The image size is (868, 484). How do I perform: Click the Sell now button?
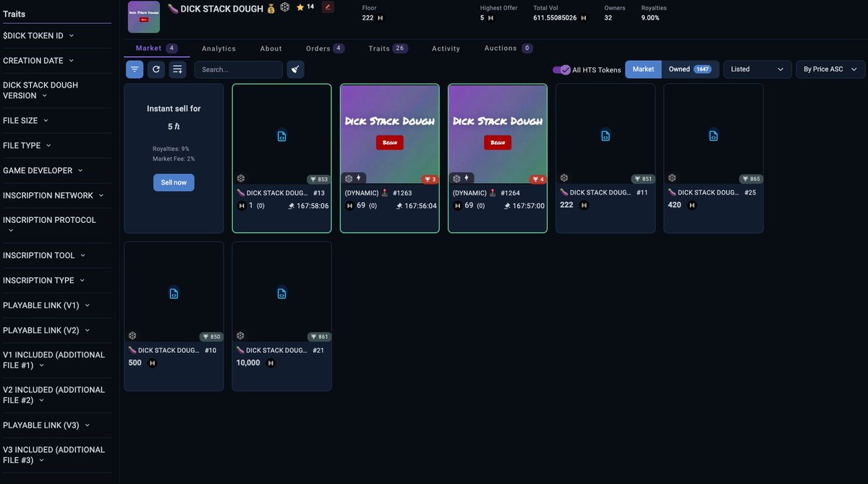point(174,182)
